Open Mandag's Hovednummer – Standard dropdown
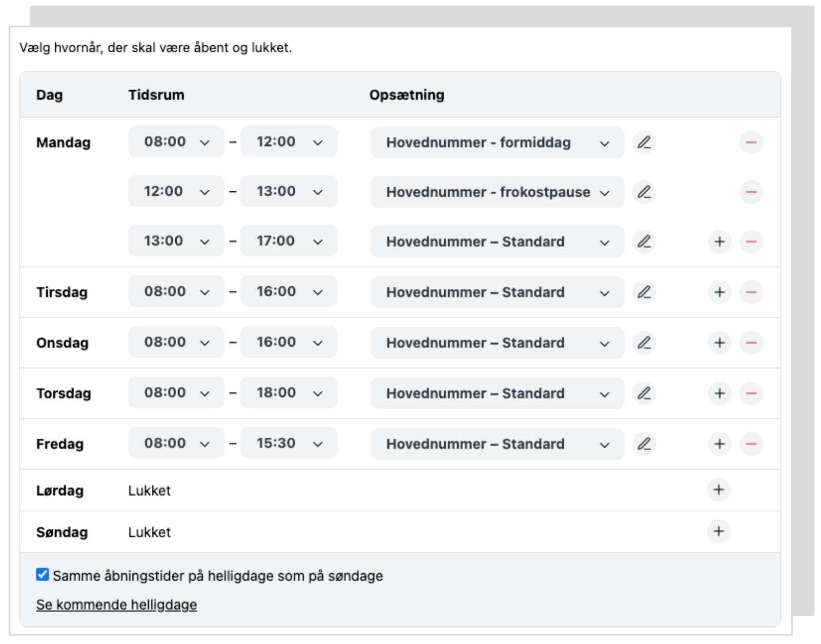 497,241
